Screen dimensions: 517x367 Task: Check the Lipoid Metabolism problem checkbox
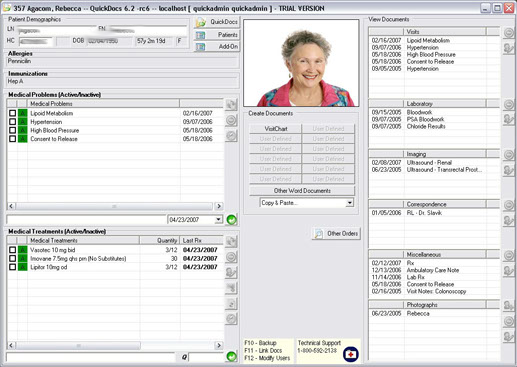click(12, 113)
